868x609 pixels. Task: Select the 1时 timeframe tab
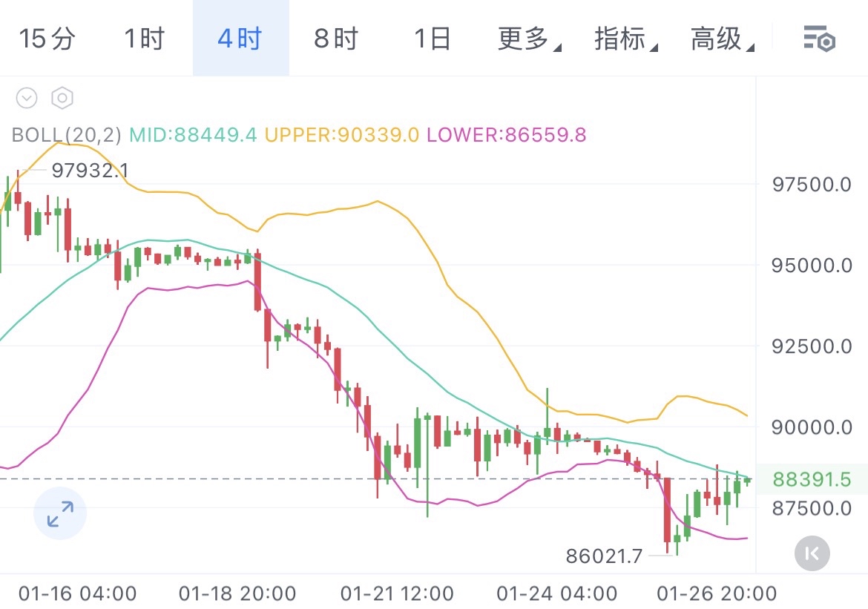144,39
